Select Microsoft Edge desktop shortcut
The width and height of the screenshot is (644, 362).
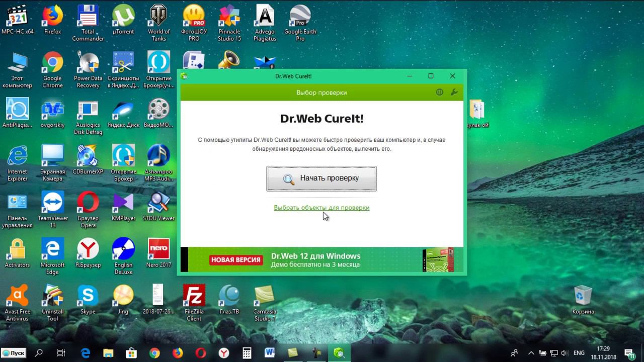click(x=52, y=257)
